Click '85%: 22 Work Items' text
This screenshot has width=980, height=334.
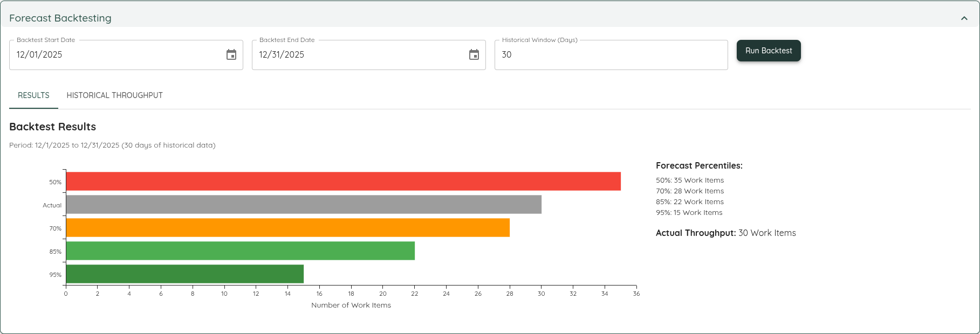pyautogui.click(x=690, y=202)
